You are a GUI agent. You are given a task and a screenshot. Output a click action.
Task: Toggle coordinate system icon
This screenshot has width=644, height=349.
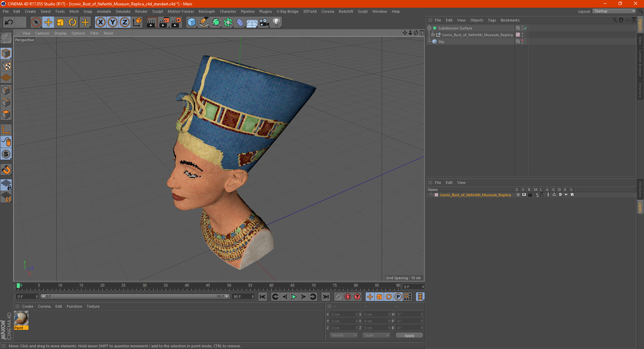137,22
